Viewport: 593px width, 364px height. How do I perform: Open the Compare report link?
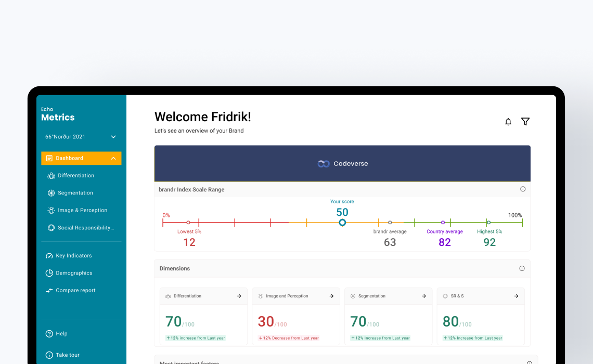click(x=75, y=291)
